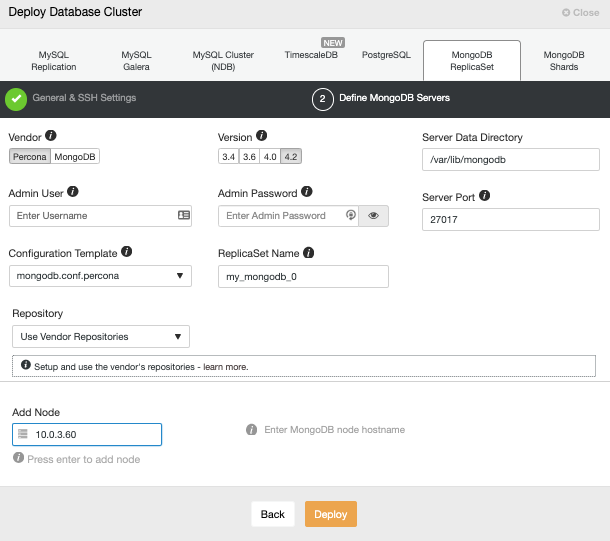Select MongoDB vendor
This screenshot has height=541, width=610.
coord(75,157)
